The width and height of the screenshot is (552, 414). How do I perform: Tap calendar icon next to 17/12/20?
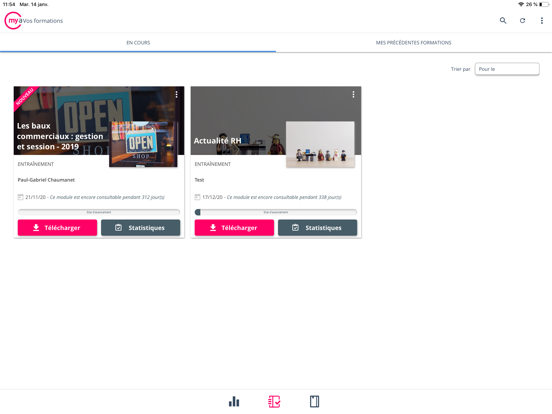[x=197, y=197]
